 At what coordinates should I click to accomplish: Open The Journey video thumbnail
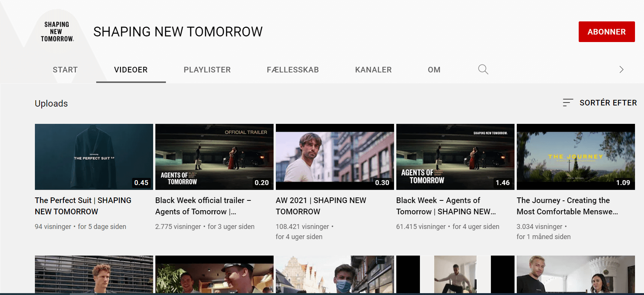tap(576, 157)
